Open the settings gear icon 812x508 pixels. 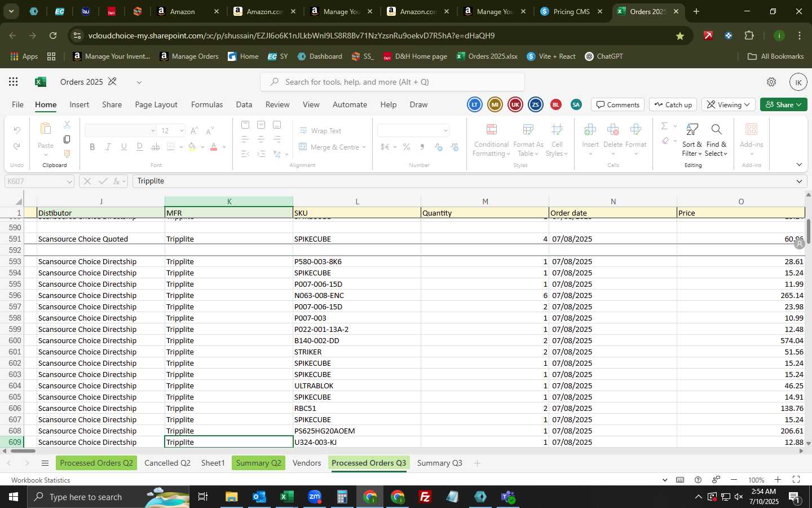tap(771, 82)
